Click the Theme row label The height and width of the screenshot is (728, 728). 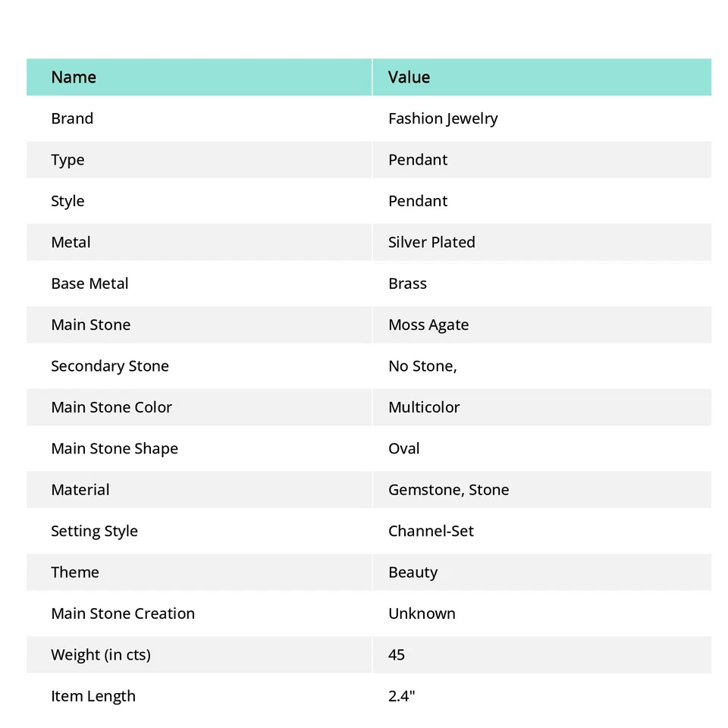(x=75, y=573)
